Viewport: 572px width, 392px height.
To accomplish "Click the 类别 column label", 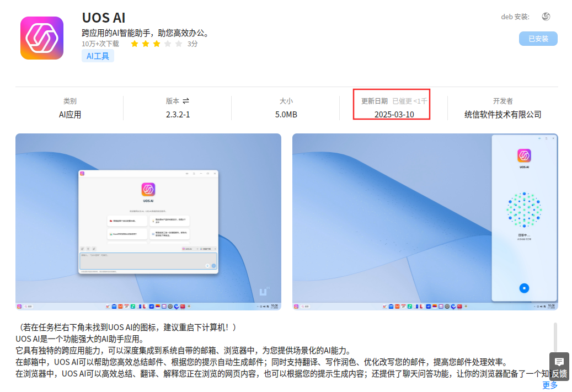I will [70, 101].
